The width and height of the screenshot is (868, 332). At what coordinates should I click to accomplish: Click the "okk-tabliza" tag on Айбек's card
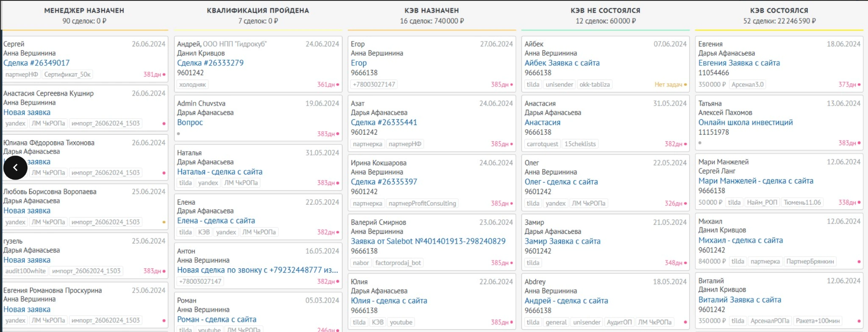pos(595,85)
